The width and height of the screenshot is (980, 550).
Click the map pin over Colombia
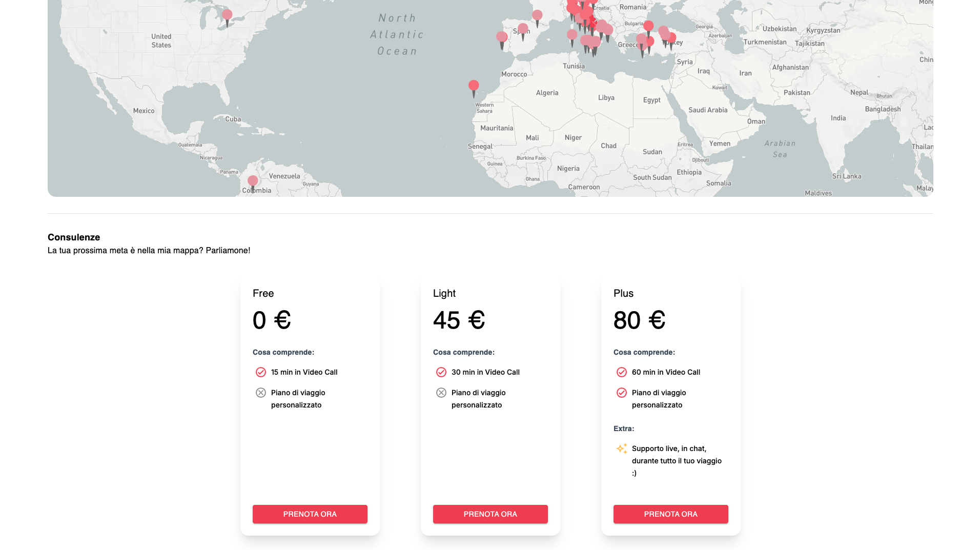253,181
